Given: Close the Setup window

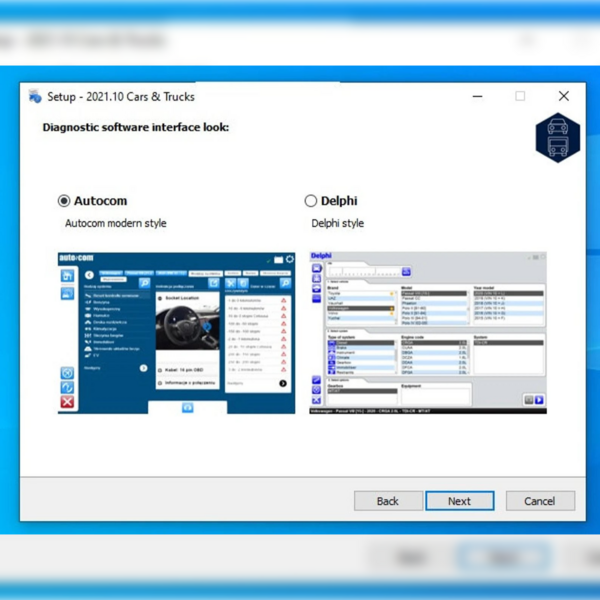Looking at the screenshot, I should tap(563, 96).
